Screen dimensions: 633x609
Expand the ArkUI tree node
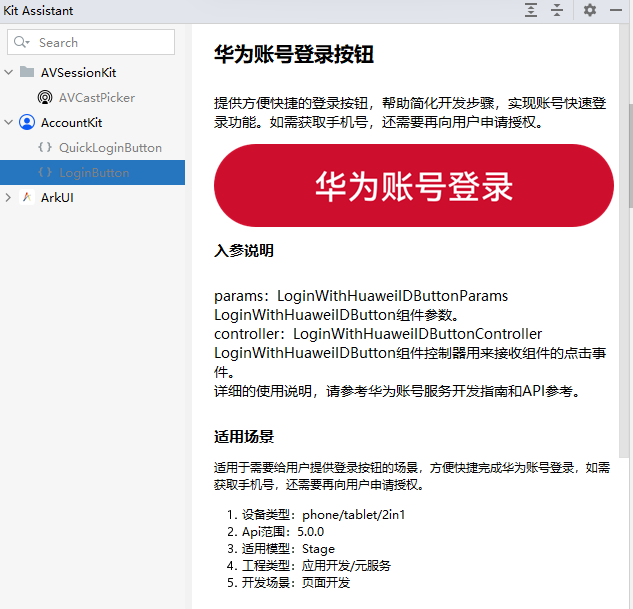[x=8, y=197]
